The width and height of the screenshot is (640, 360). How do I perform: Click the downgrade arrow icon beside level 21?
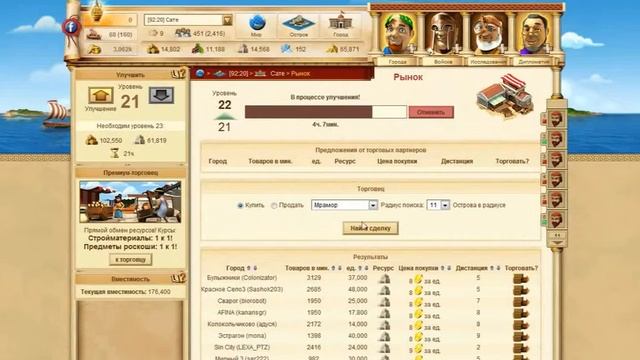click(161, 95)
